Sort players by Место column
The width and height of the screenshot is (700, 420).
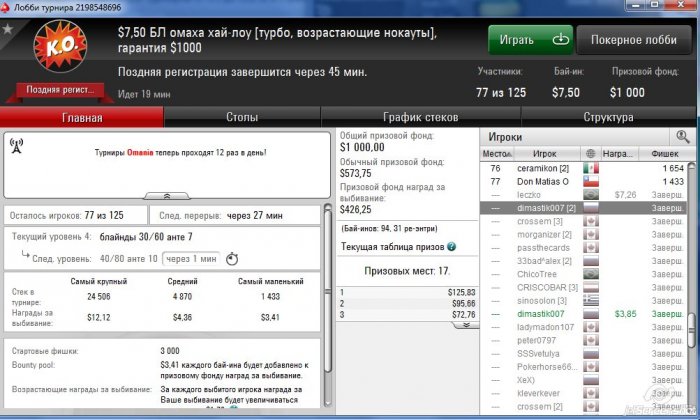(x=496, y=154)
